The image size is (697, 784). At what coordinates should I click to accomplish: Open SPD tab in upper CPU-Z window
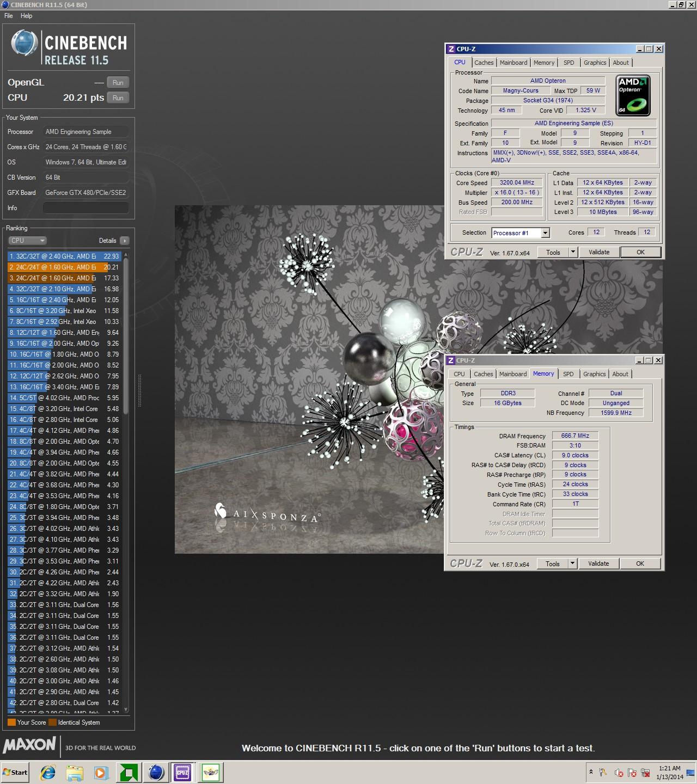568,63
